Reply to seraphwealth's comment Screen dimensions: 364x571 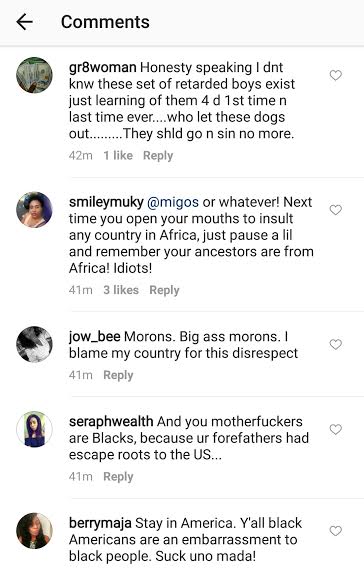[118, 477]
